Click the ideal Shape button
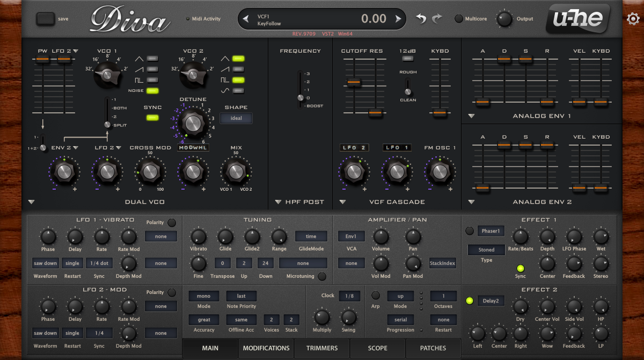The width and height of the screenshot is (644, 360). click(x=236, y=118)
